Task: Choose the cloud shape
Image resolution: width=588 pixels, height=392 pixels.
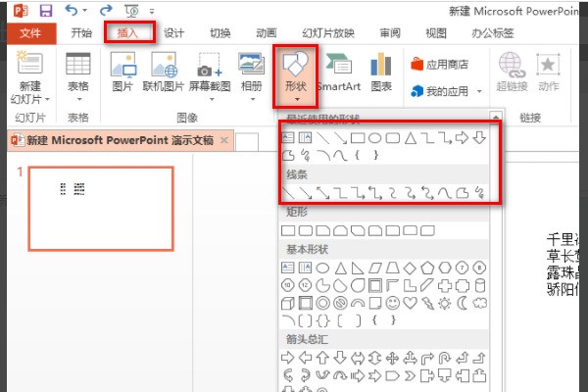Action: click(479, 303)
